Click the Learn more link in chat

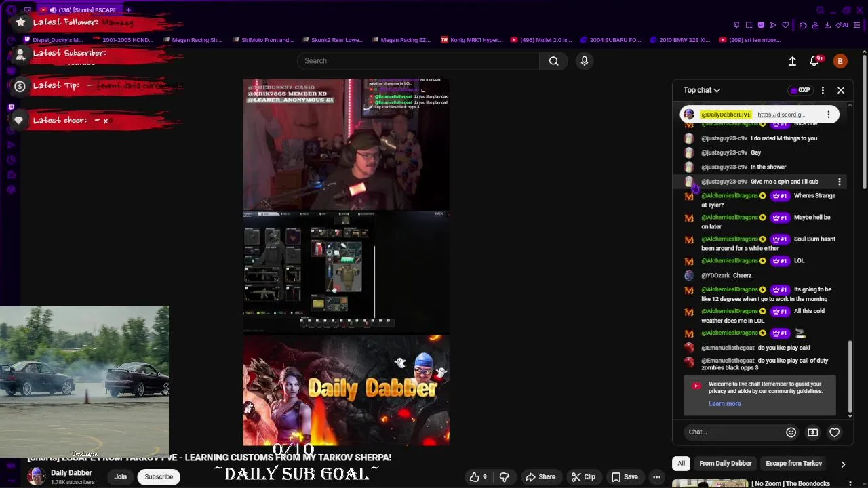pos(725,404)
